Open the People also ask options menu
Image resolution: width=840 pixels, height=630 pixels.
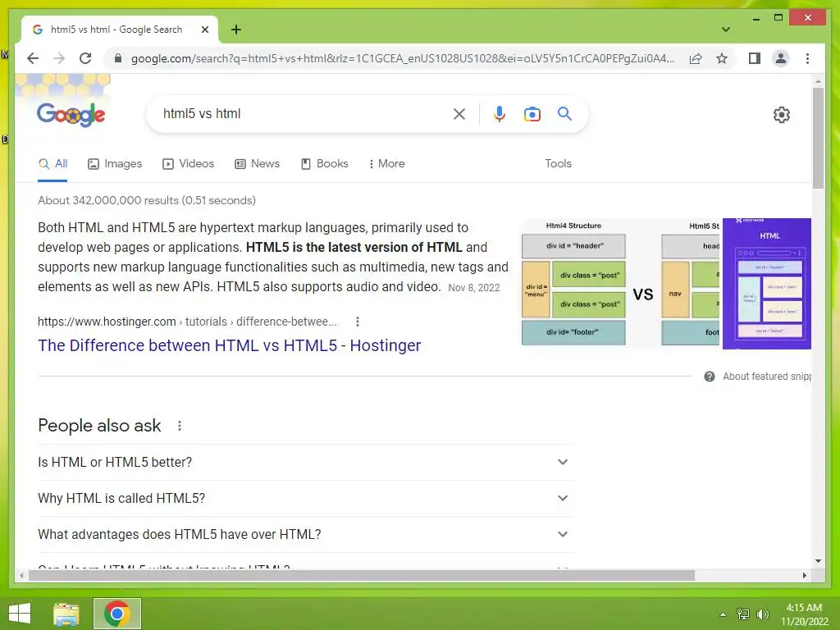180,426
